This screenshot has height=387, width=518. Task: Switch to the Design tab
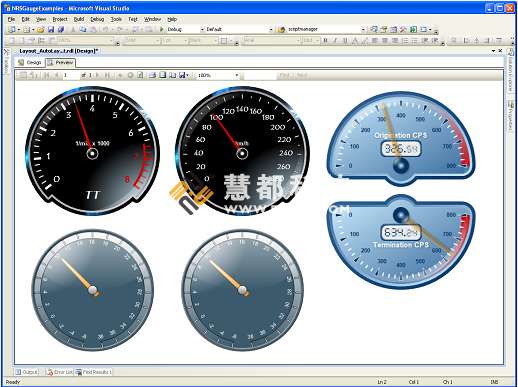(30, 62)
